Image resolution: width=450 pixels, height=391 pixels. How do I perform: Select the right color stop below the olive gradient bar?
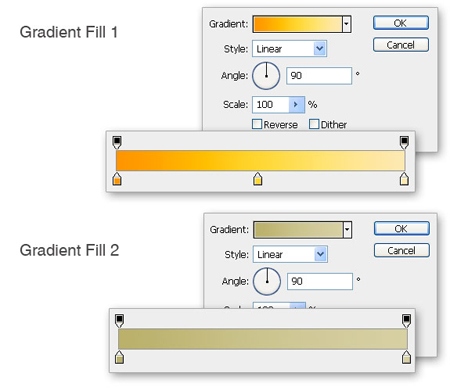(406, 357)
